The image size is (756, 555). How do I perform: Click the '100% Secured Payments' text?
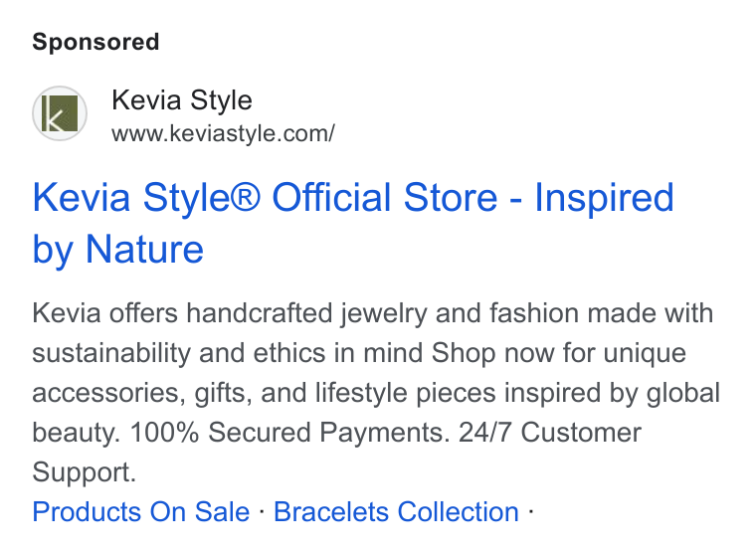pos(289,432)
